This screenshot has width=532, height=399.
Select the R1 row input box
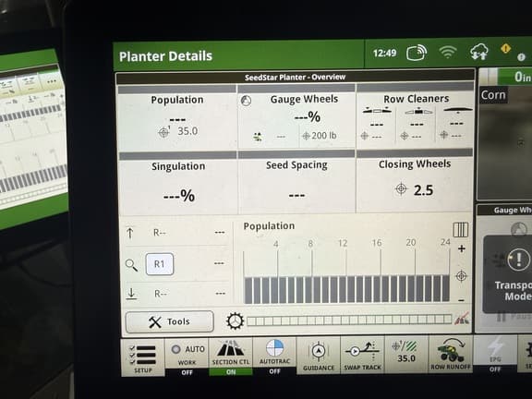pos(160,264)
